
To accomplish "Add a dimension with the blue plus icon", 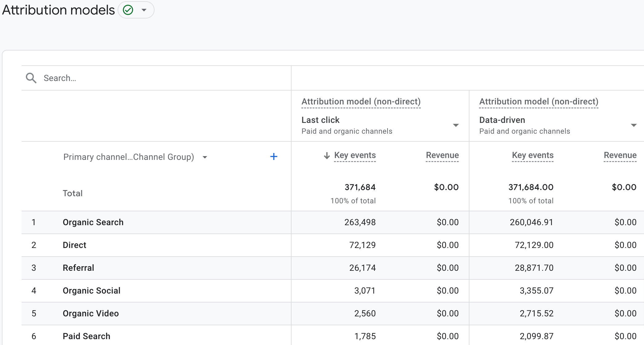I will (x=274, y=157).
